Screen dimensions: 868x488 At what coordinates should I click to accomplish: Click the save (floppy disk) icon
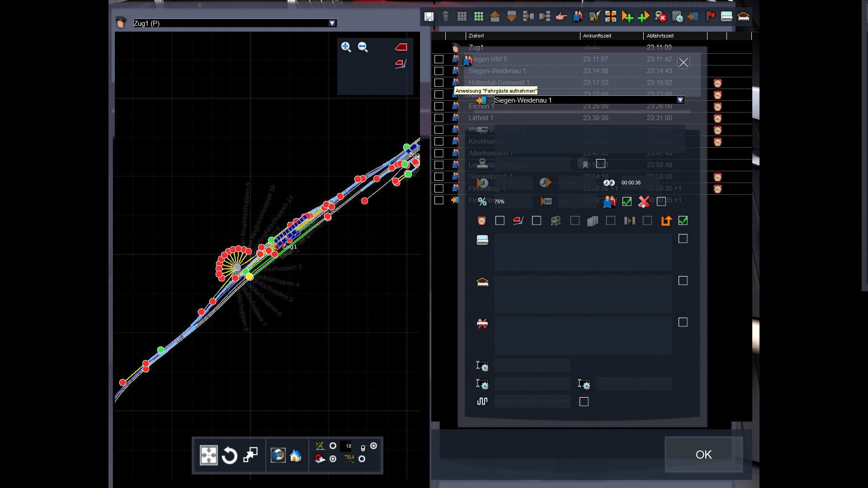429,17
